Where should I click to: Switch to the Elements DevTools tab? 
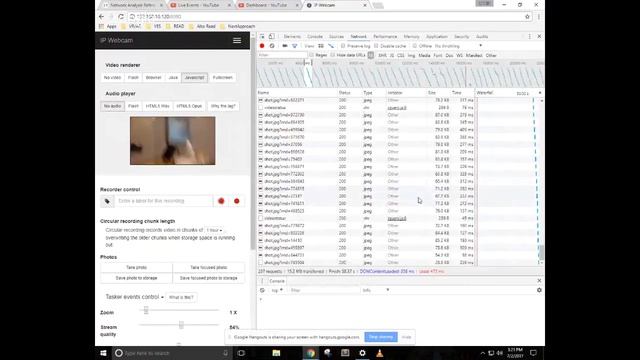[x=292, y=36]
